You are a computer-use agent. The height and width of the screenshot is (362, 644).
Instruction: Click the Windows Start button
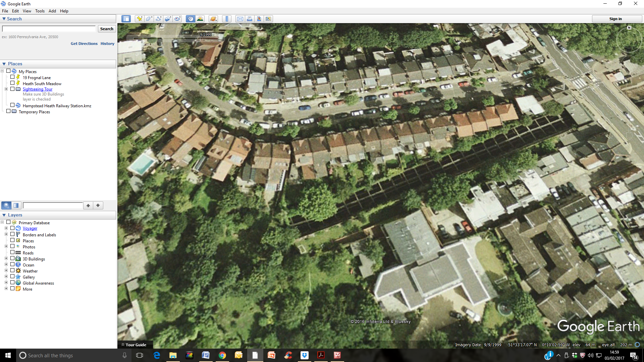point(8,355)
